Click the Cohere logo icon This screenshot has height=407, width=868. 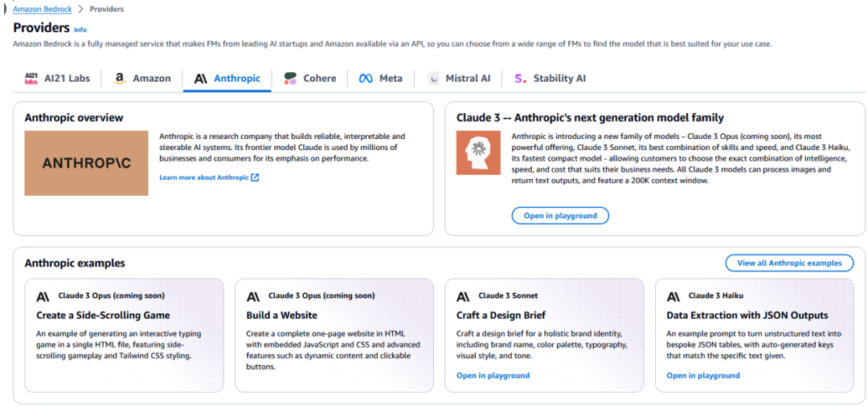(x=290, y=79)
